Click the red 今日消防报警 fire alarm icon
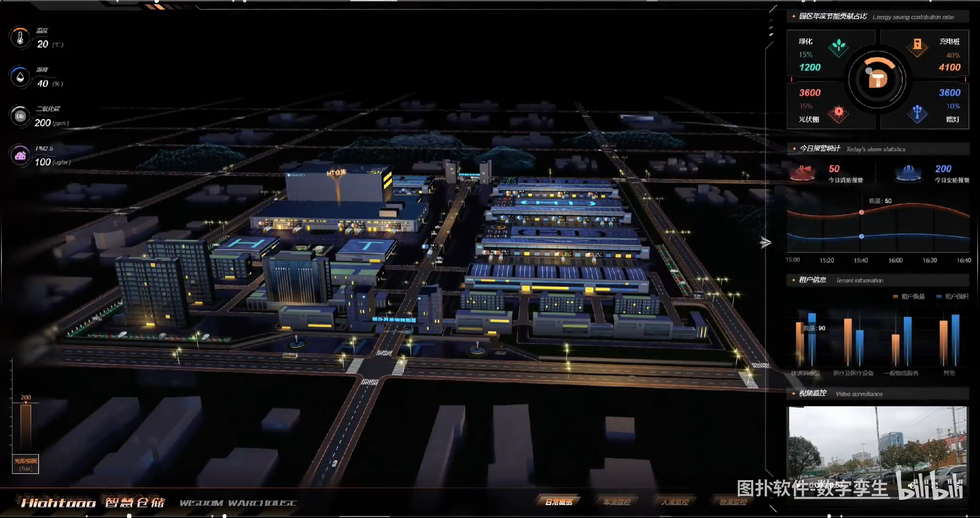Viewport: 980px width, 518px height. click(802, 173)
